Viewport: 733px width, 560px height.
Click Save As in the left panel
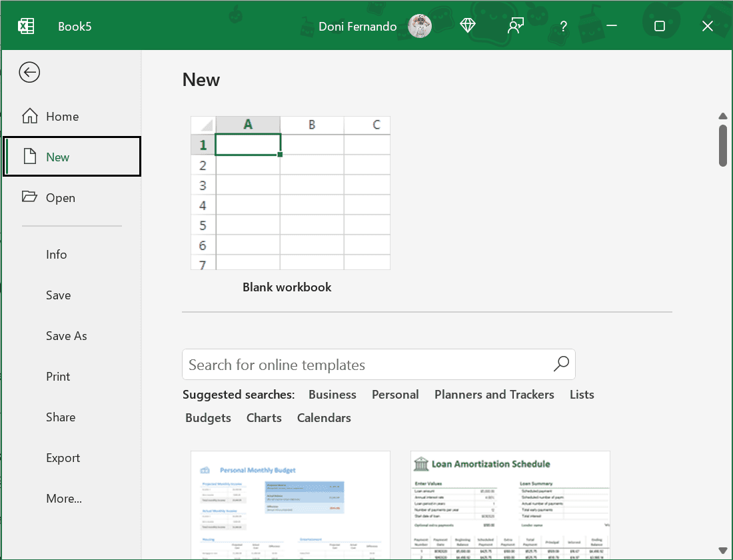(x=66, y=335)
